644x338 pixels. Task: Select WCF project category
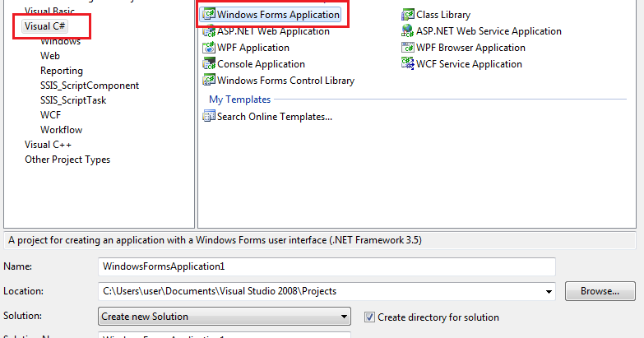point(50,115)
